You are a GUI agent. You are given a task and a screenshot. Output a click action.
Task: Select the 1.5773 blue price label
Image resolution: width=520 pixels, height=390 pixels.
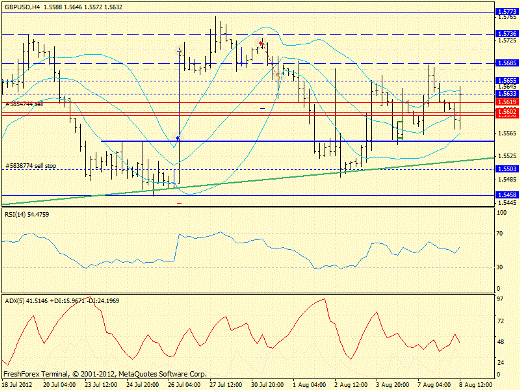(507, 12)
